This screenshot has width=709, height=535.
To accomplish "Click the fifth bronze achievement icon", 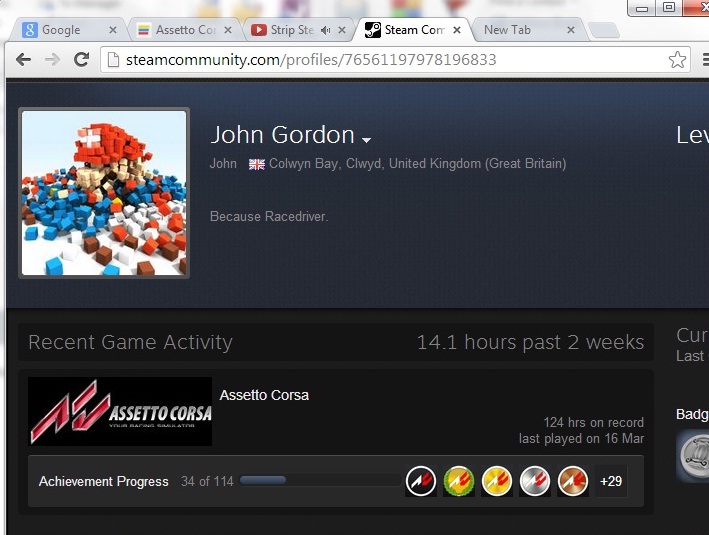I will point(573,481).
